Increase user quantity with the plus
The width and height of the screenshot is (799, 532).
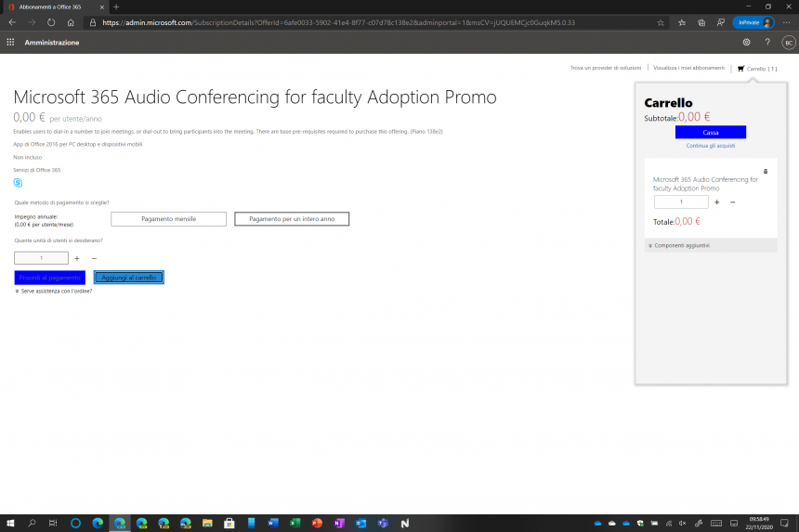(77, 259)
